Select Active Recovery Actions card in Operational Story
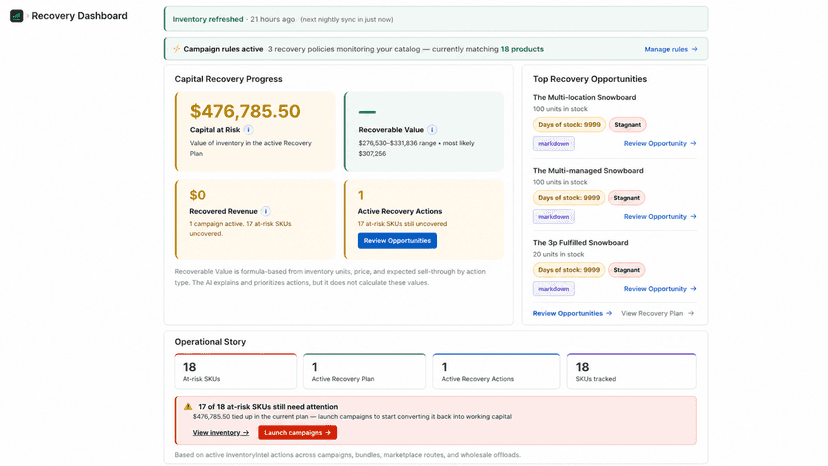 pos(496,371)
